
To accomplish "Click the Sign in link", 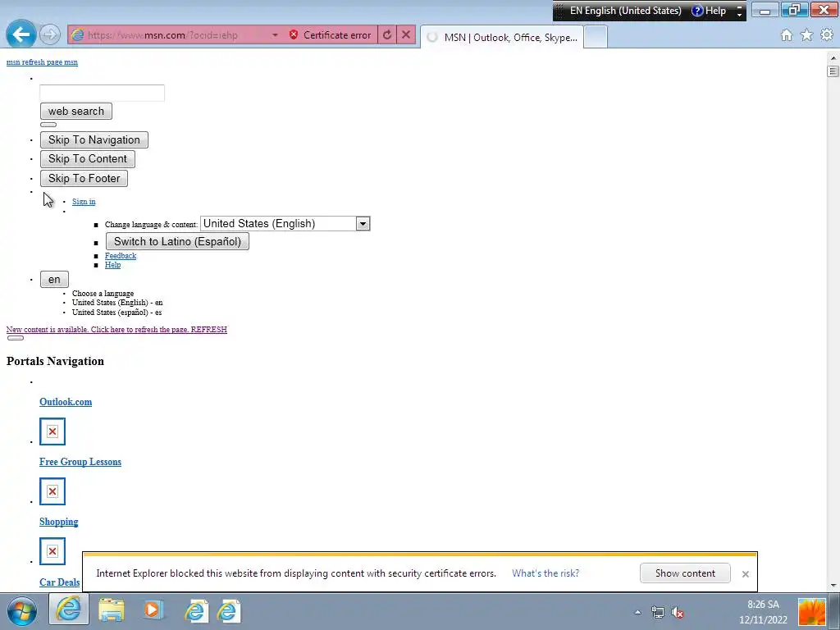I will tap(84, 202).
